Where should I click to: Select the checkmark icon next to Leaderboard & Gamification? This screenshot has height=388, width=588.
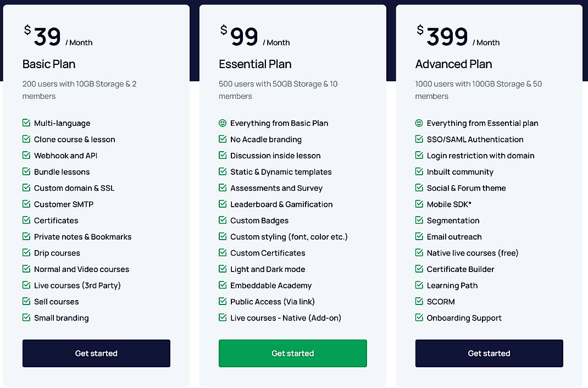pos(223,204)
